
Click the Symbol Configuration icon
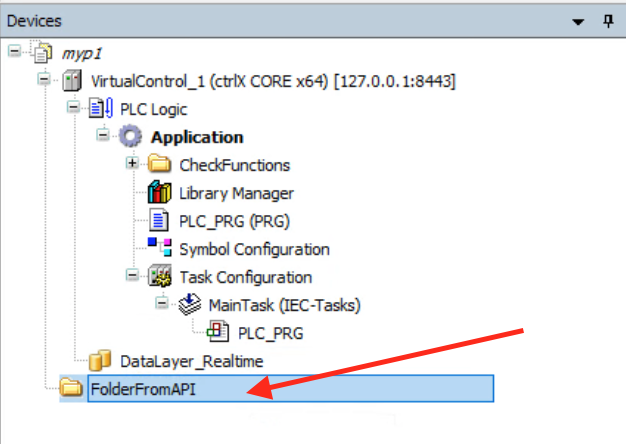click(x=160, y=248)
